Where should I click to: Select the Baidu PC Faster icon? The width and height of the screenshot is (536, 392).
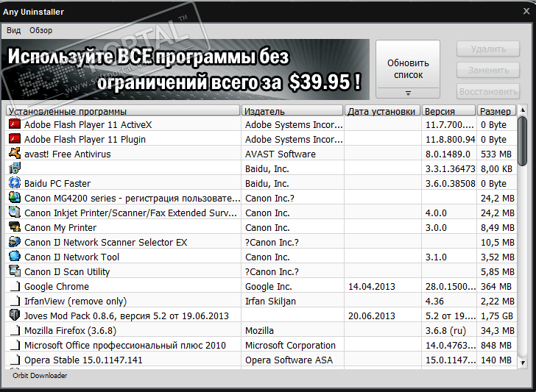15,183
